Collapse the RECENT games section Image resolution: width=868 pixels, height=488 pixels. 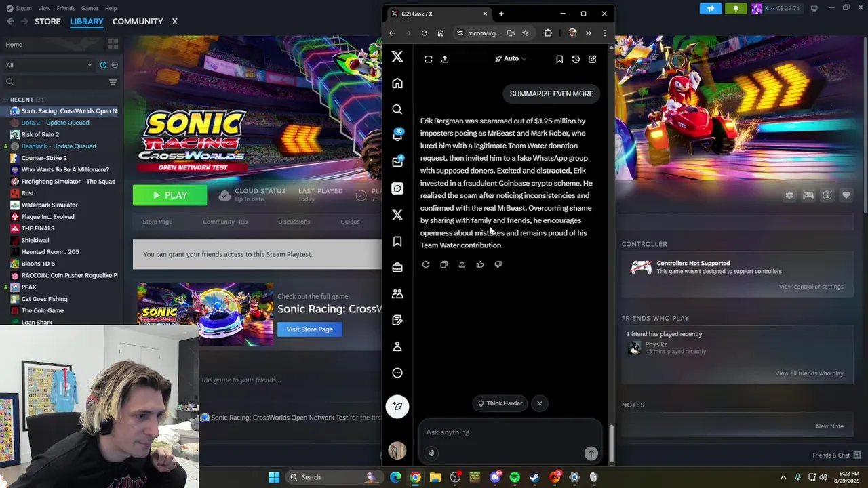pos(5,100)
